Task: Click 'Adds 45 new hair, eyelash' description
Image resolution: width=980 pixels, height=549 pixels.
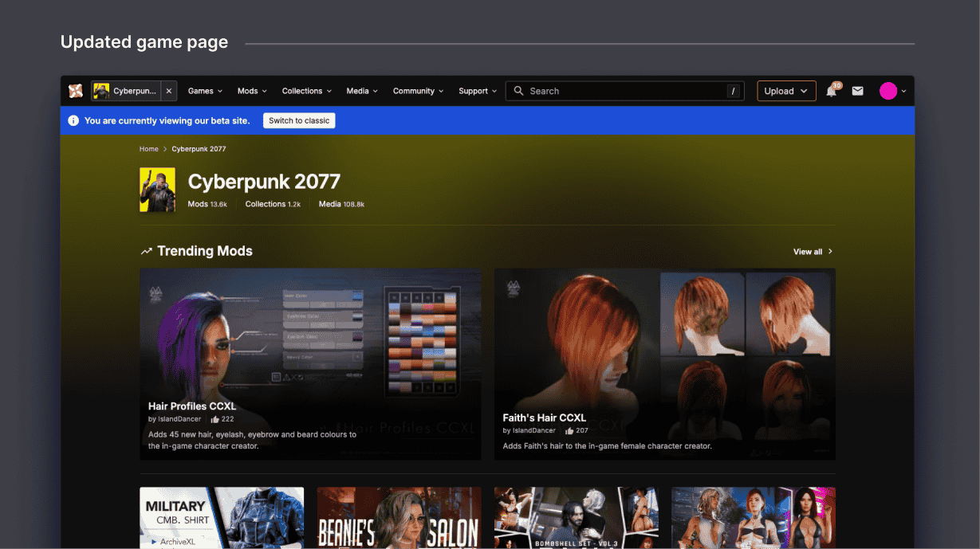Action: coord(252,441)
